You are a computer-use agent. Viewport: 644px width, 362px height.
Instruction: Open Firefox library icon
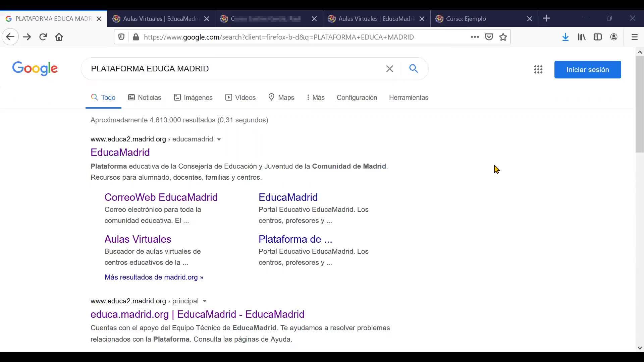click(582, 37)
